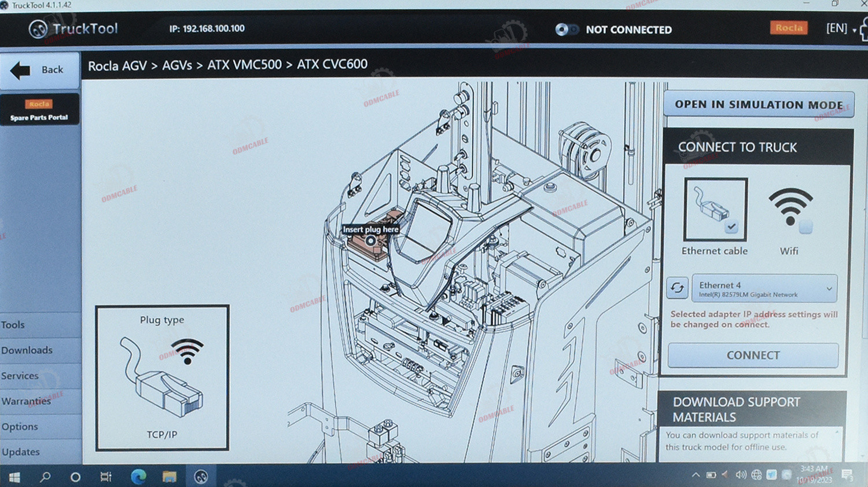Toggle the NOT CONNECTED status switch

(567, 30)
